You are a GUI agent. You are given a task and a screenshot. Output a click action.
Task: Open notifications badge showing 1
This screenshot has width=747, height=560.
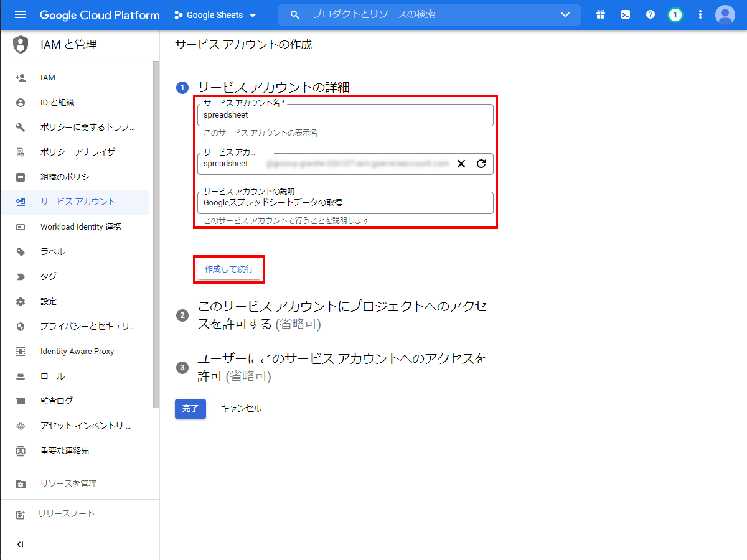pos(675,15)
